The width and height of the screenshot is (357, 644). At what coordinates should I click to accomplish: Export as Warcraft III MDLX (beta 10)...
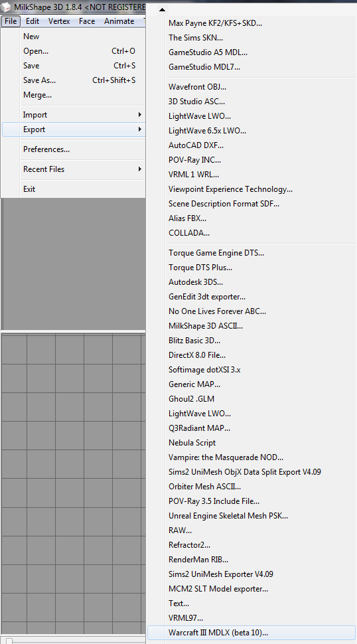click(x=251, y=633)
